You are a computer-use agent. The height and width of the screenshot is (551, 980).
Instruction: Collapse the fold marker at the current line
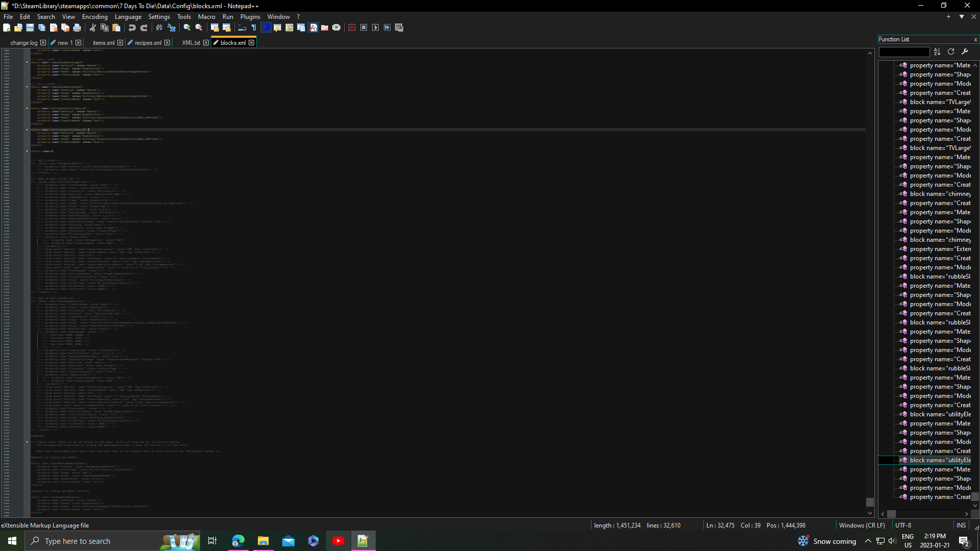(x=27, y=130)
